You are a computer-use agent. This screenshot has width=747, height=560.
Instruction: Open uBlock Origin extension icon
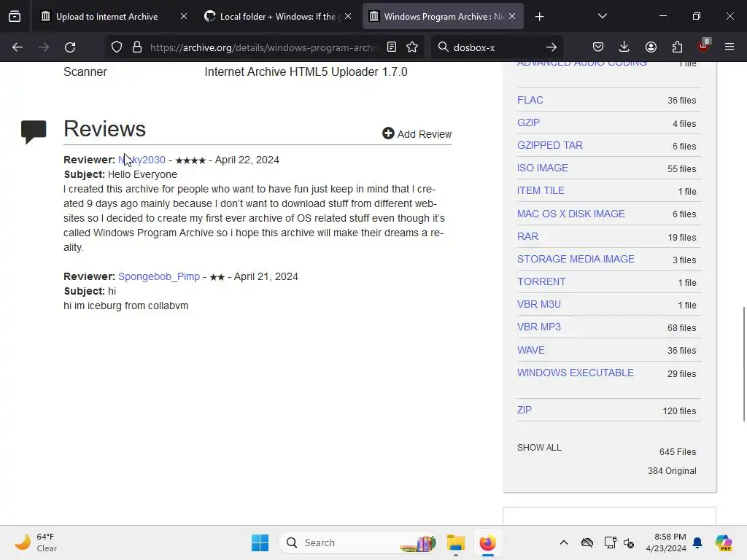pos(704,46)
